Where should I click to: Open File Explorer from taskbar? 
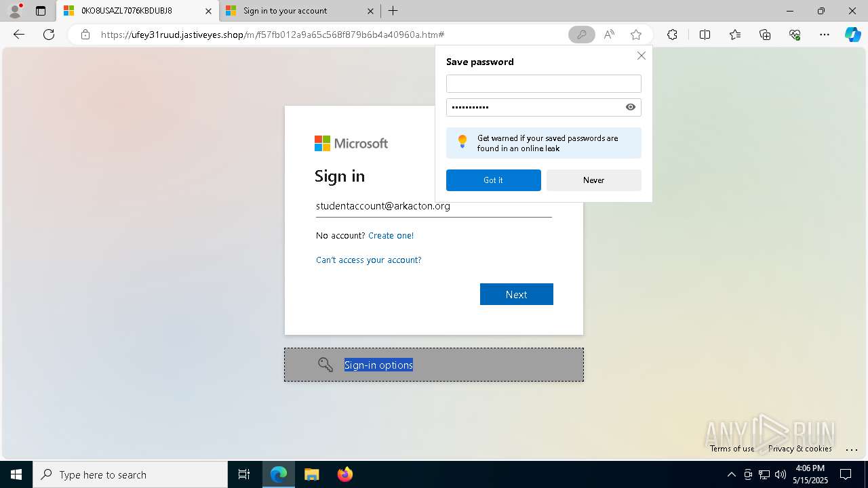click(312, 474)
